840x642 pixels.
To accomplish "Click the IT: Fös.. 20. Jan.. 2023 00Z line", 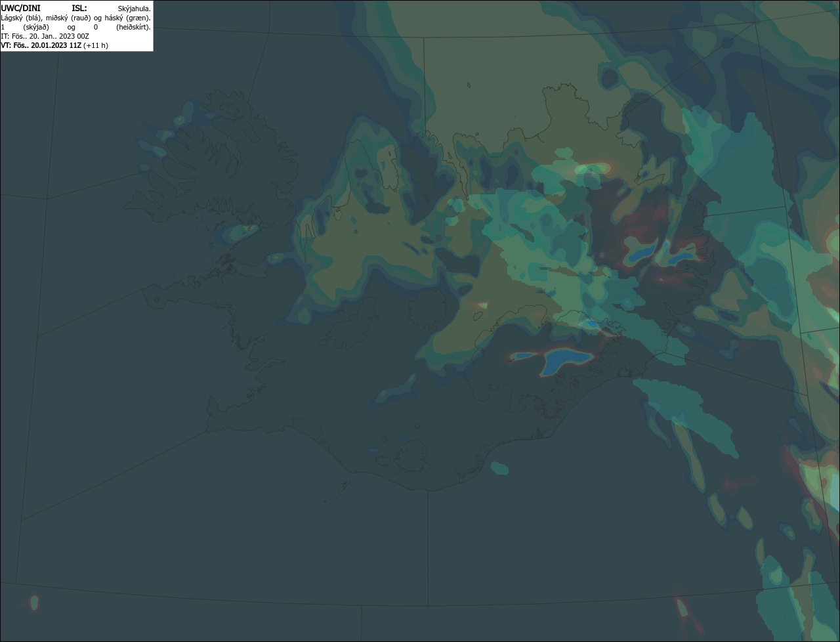I will 45,36.
